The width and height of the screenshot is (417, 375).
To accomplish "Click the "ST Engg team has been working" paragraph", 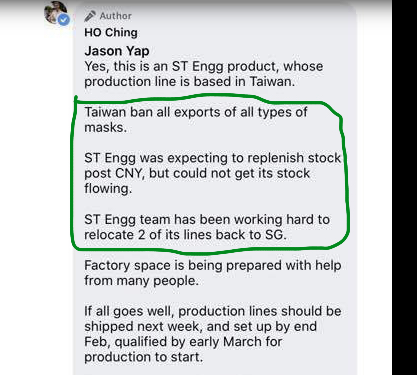I will point(207,227).
